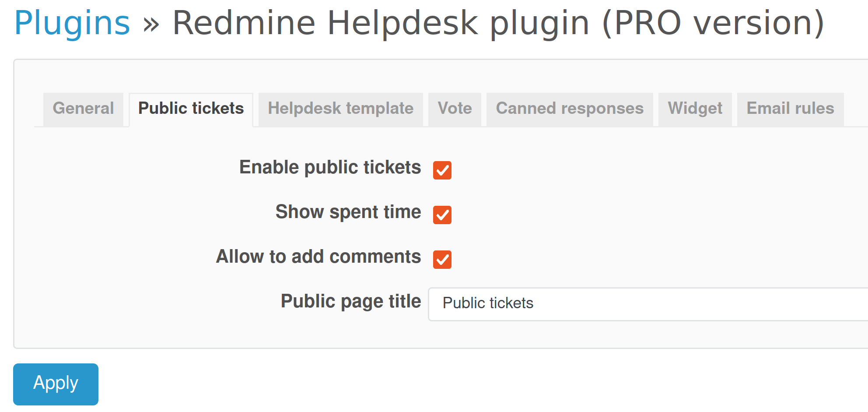Switch to the General tab

click(x=83, y=109)
